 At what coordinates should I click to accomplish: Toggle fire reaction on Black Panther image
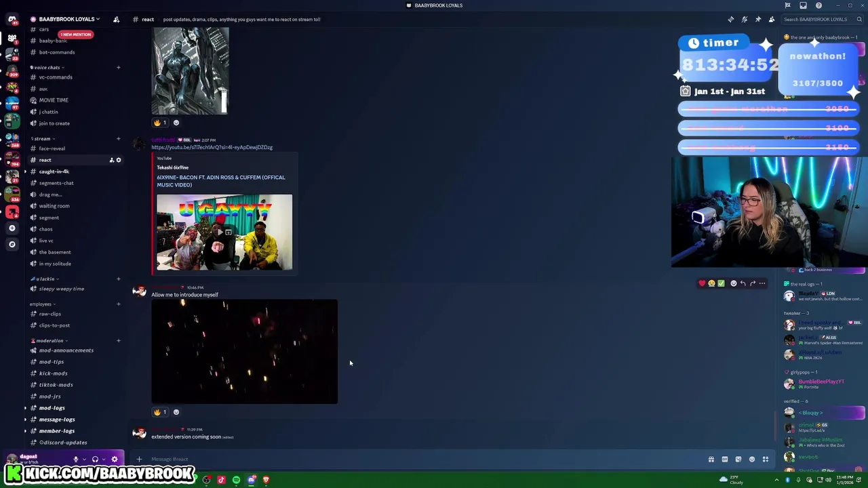[x=160, y=123]
